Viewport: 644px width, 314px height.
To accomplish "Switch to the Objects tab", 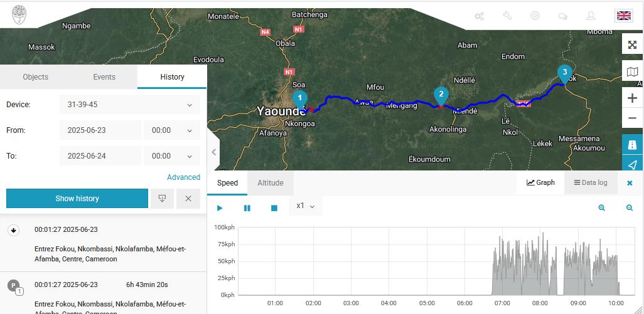I will coord(35,77).
